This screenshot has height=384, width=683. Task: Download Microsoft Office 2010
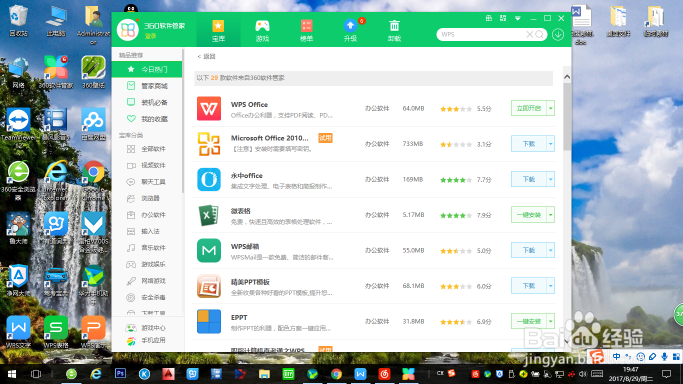(529, 144)
